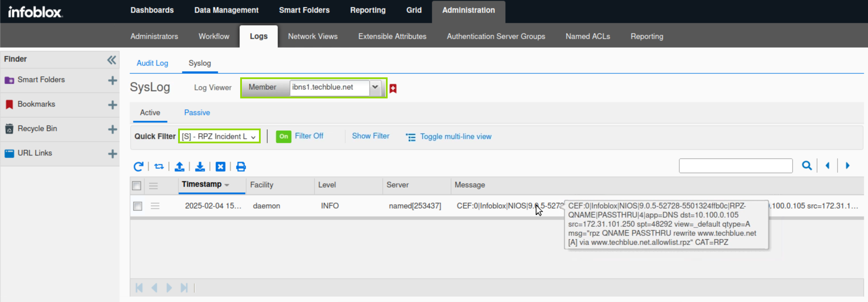This screenshot has height=302, width=868.
Task: Click the red bookmark icon beside Member
Action: (393, 88)
